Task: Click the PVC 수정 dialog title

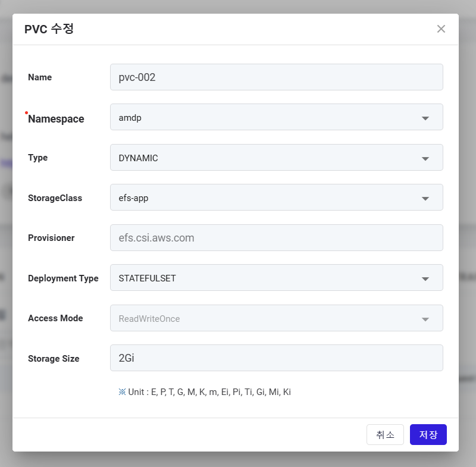Action: [49, 29]
